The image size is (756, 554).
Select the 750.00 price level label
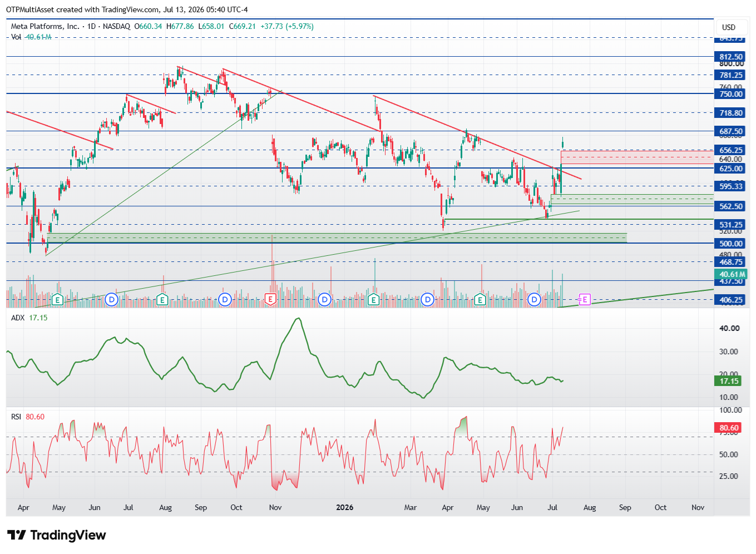pos(730,94)
